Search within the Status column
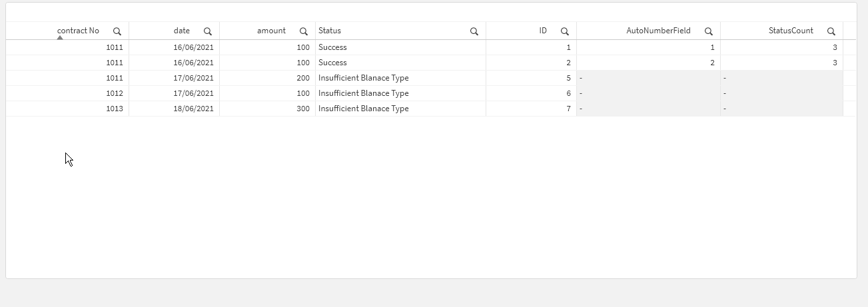Screen dimensions: 868x307 coord(474,31)
